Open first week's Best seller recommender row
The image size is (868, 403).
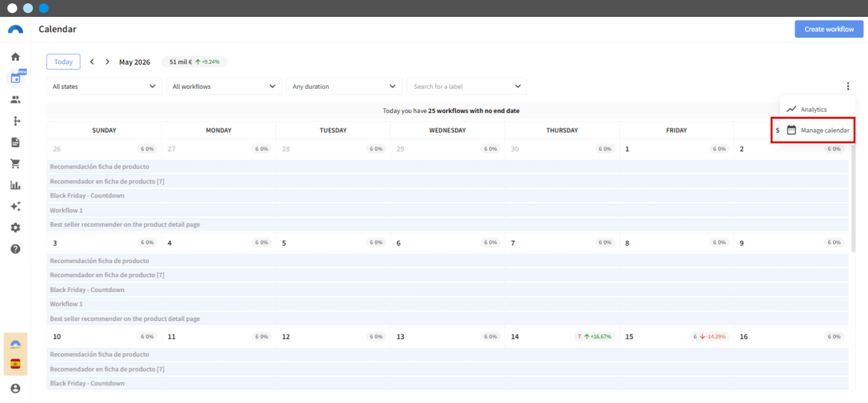click(448, 224)
